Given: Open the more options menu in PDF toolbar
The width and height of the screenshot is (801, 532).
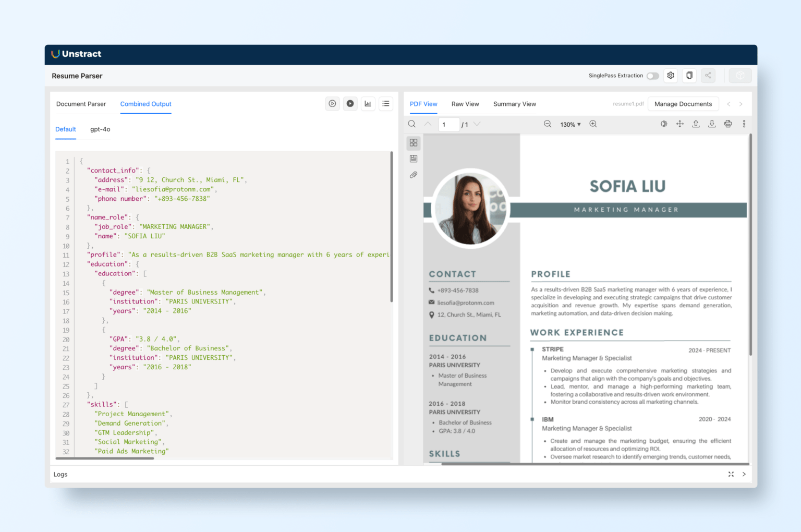Looking at the screenshot, I should pyautogui.click(x=744, y=124).
